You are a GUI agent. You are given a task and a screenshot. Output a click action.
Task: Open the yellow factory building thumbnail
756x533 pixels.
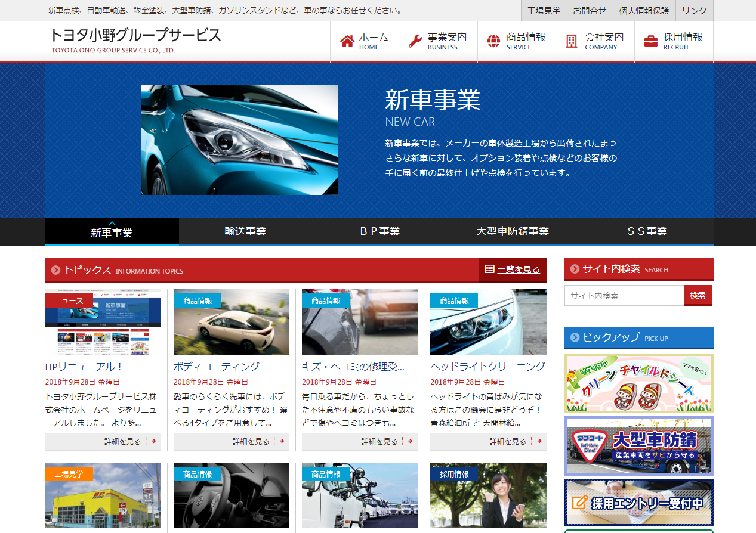pyautogui.click(x=103, y=495)
